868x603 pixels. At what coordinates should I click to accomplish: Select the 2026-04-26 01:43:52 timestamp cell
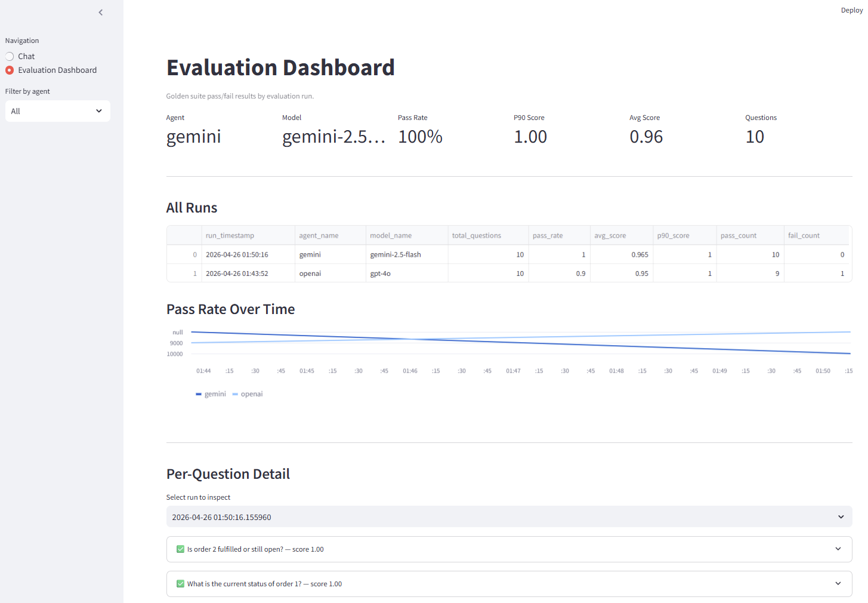(x=248, y=273)
